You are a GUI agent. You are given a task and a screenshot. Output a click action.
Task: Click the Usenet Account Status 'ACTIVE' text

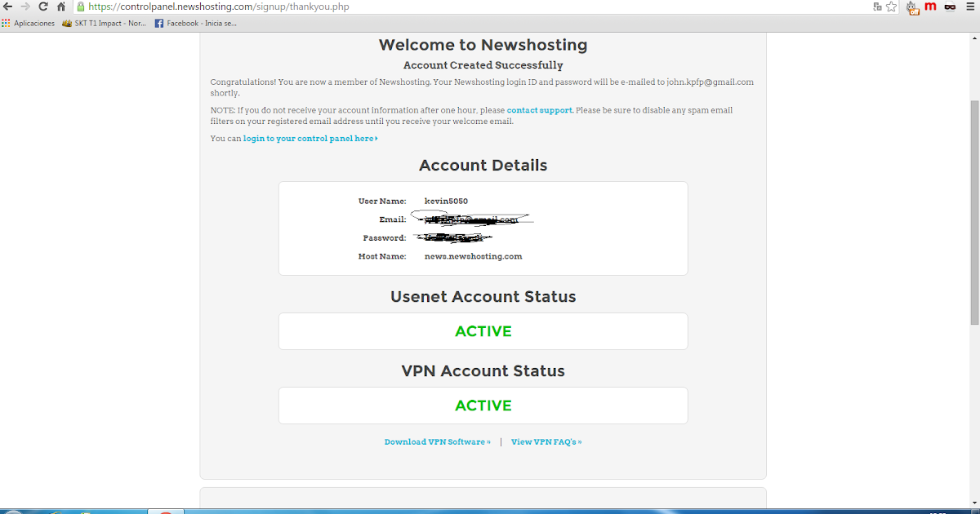483,331
